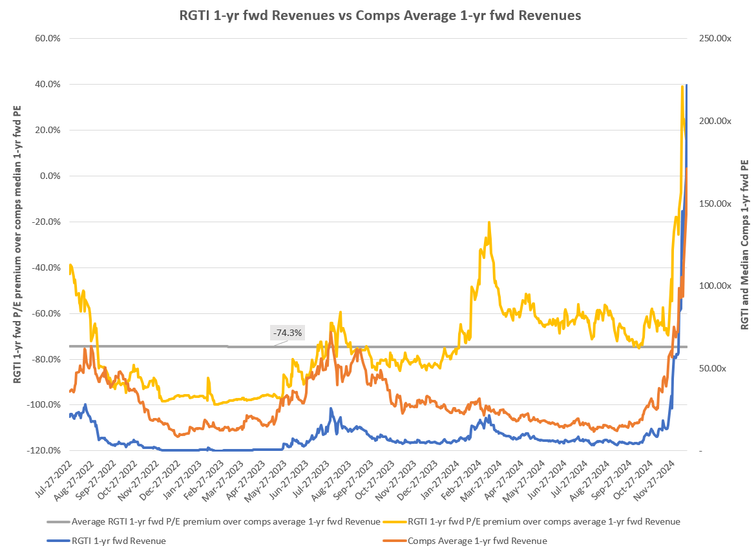Click the 150.00x right axis label
Screen dimensions: 756x553
(x=715, y=203)
